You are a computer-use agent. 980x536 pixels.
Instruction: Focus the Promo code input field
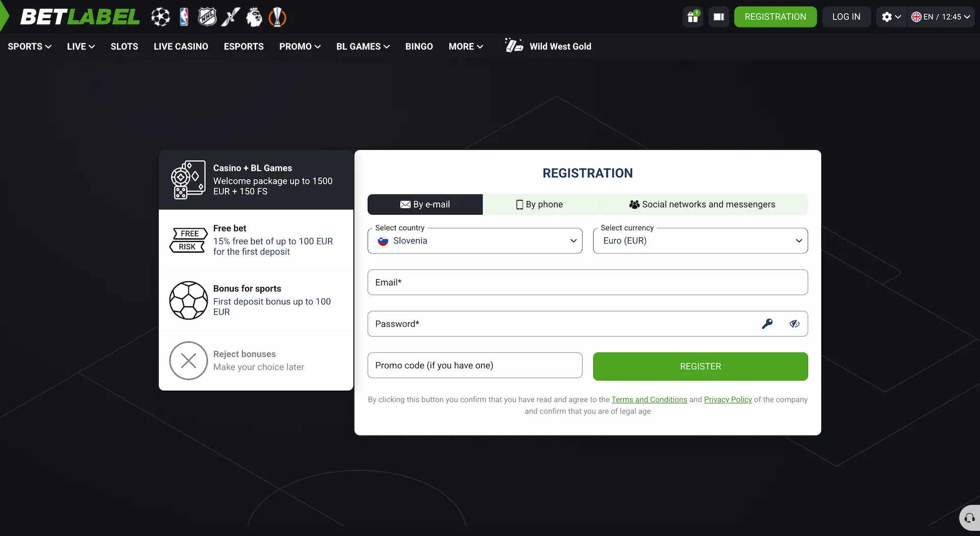coord(475,365)
